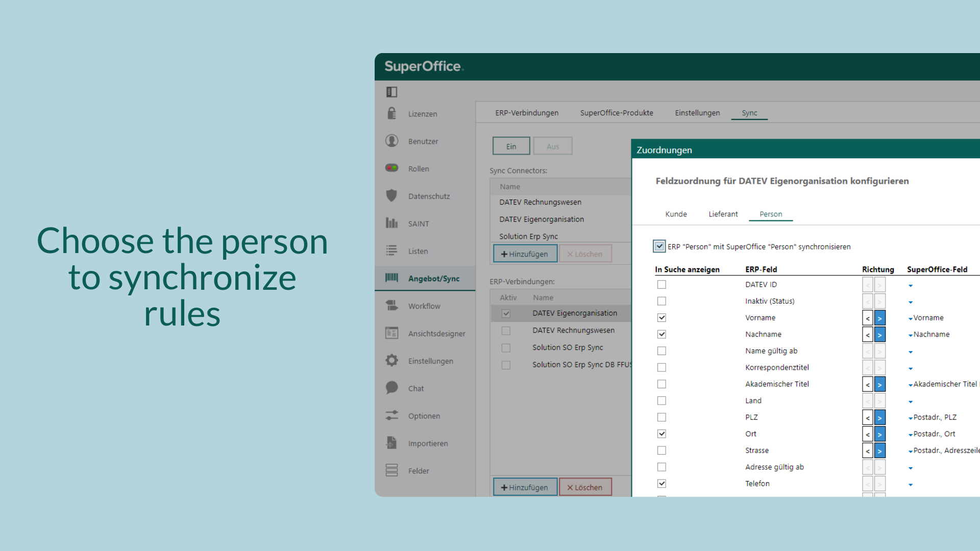This screenshot has width=980, height=551.
Task: Open the Postadr., Ort field dropdown
Action: coord(911,435)
